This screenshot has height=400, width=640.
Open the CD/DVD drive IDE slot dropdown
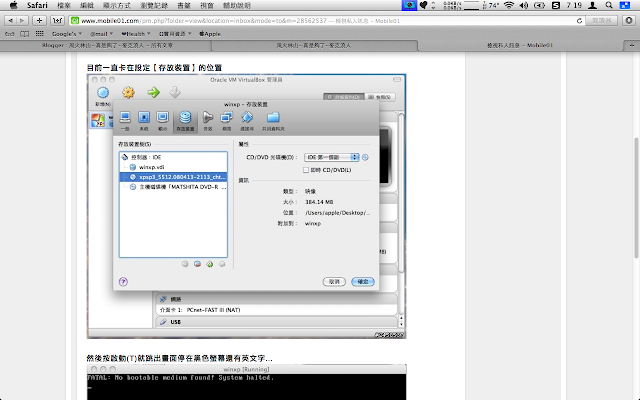coord(331,157)
